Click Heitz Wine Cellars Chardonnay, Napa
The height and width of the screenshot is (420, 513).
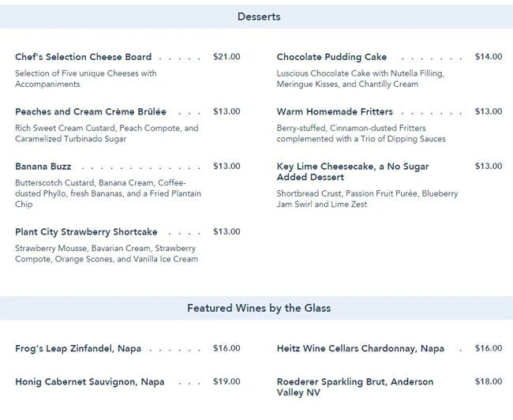click(360, 348)
